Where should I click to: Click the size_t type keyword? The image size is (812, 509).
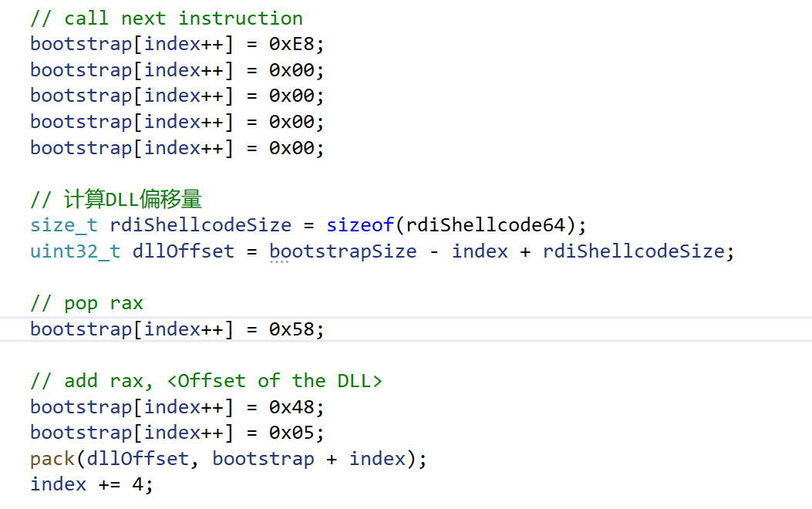click(x=64, y=225)
